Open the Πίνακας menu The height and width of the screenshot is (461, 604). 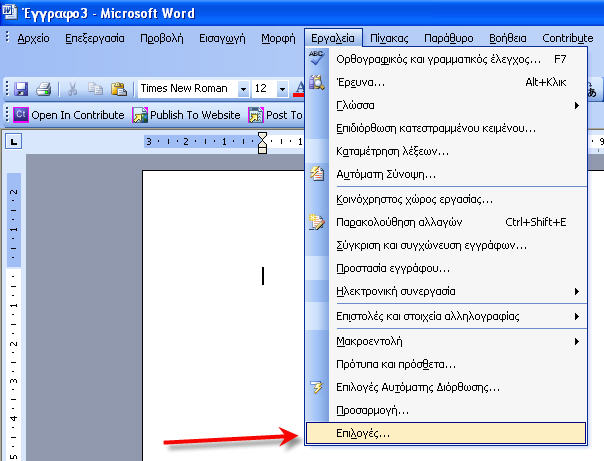click(389, 38)
